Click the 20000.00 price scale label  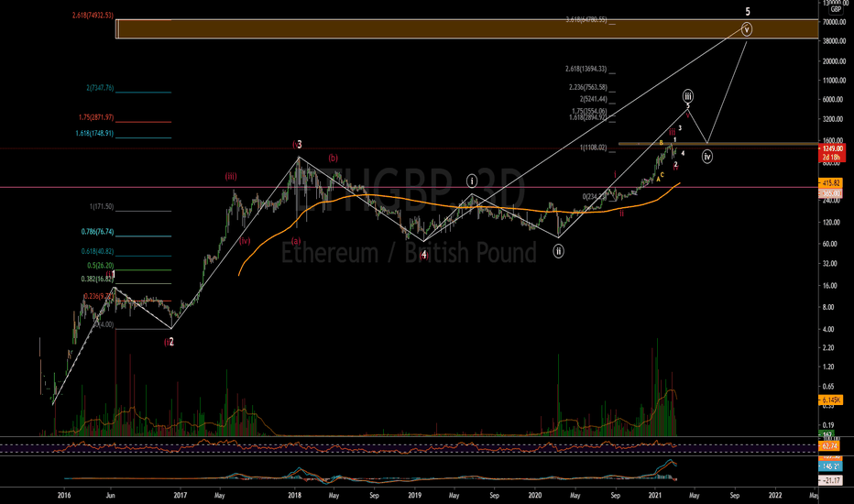pyautogui.click(x=835, y=61)
